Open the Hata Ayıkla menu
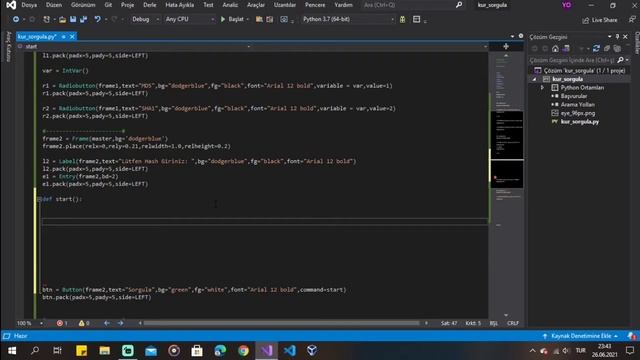The image size is (640, 360). [x=180, y=5]
